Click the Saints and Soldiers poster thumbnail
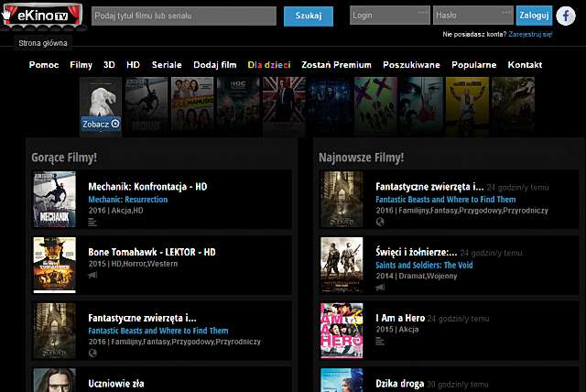 pos(342,265)
